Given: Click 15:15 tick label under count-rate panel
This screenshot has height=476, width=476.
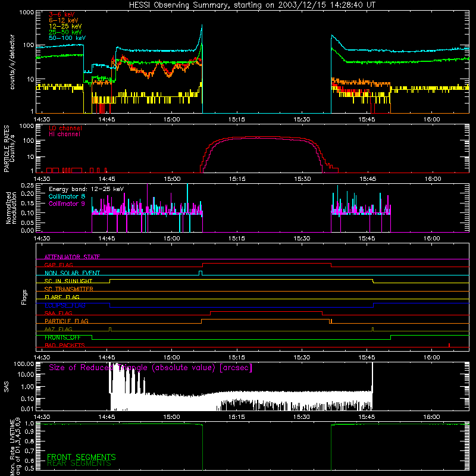Looking at the screenshot, I should coord(236,120).
